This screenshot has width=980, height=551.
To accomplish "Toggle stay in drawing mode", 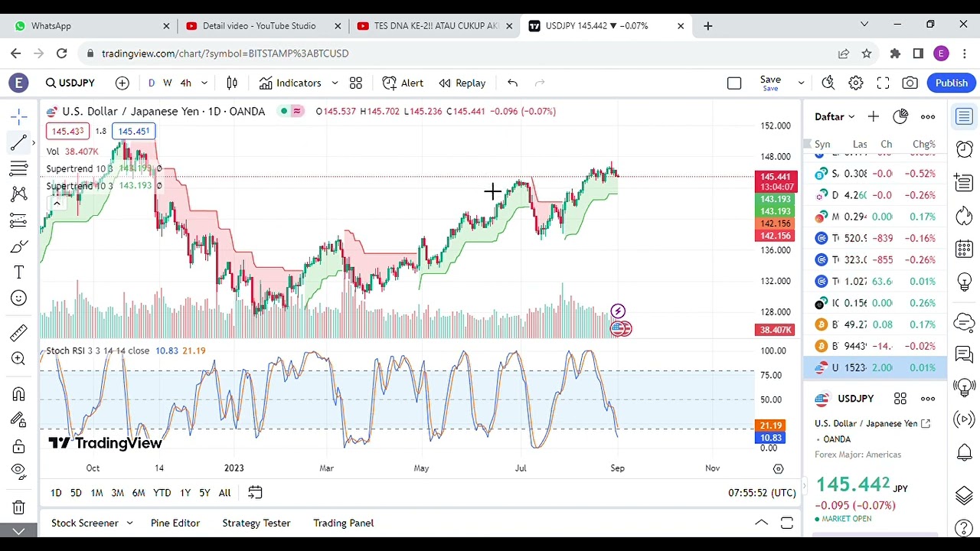I will click(19, 419).
